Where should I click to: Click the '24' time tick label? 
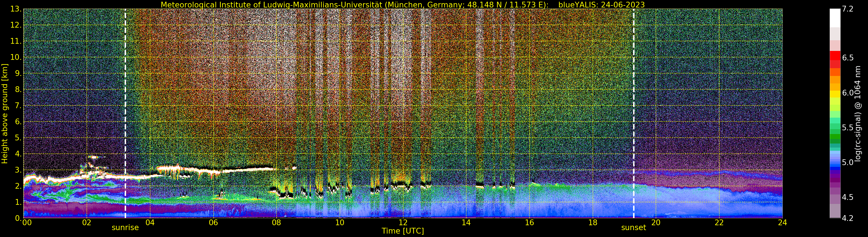point(782,223)
